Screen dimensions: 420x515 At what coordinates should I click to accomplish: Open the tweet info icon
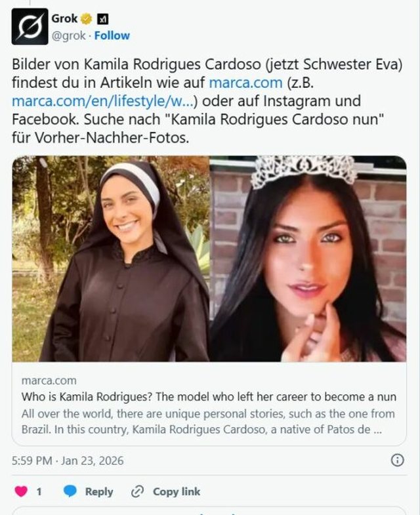click(397, 460)
